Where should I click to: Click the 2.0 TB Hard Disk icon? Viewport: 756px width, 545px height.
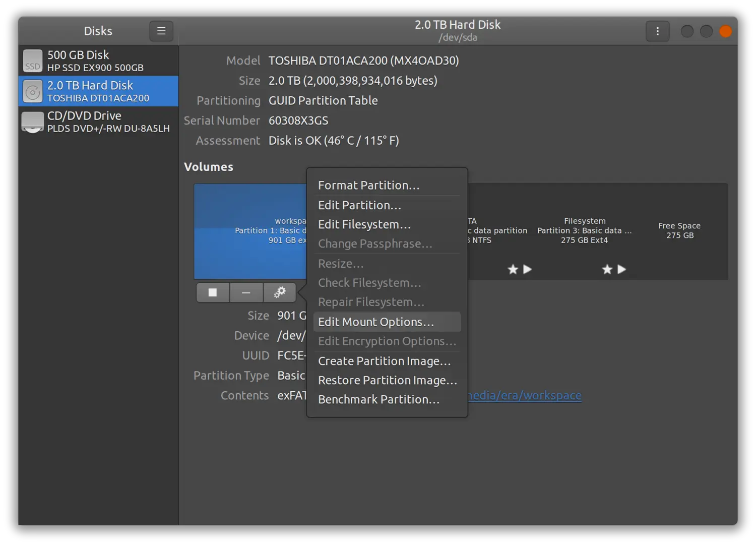[33, 92]
